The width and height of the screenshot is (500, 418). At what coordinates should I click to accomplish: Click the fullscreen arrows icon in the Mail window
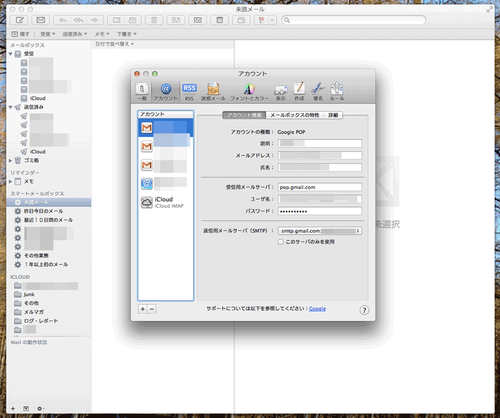pos(489,10)
